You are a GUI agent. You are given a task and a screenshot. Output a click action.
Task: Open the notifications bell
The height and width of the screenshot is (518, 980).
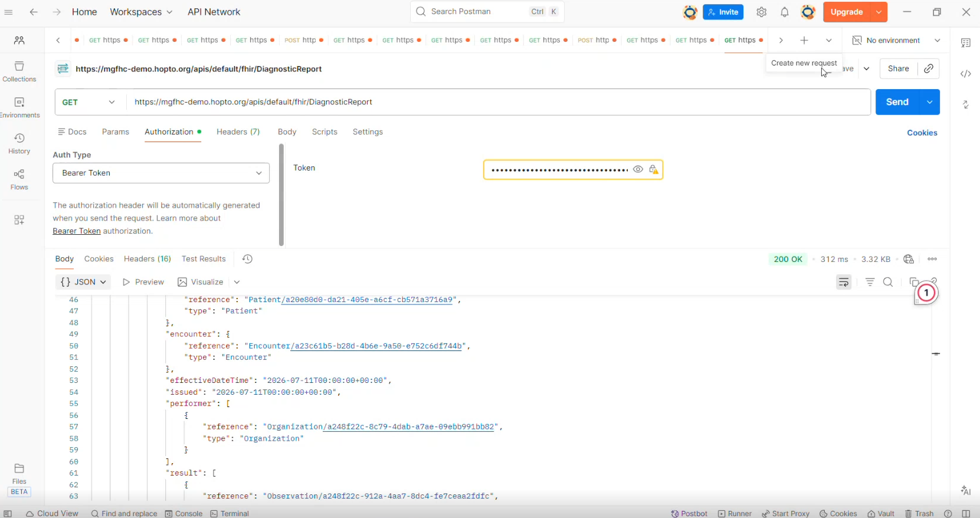pyautogui.click(x=785, y=12)
